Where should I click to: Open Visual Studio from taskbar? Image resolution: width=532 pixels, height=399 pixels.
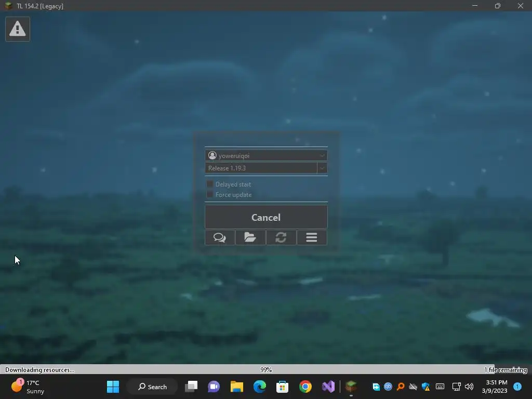(328, 387)
